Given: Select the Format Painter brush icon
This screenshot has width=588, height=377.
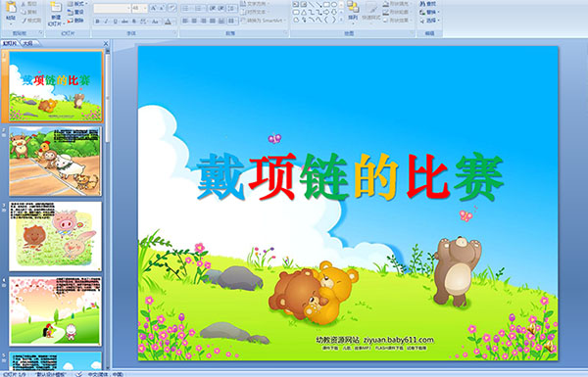Looking at the screenshot, I should pos(24,21).
